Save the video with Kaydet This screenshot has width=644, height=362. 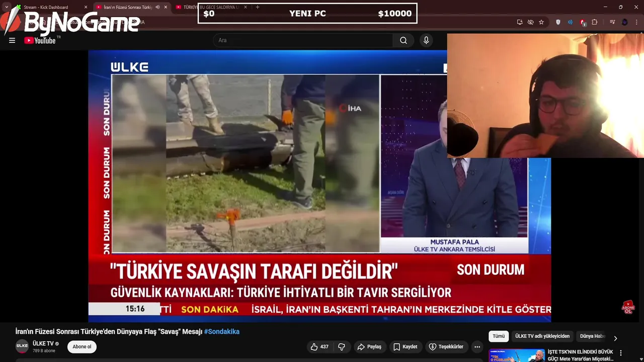(406, 347)
